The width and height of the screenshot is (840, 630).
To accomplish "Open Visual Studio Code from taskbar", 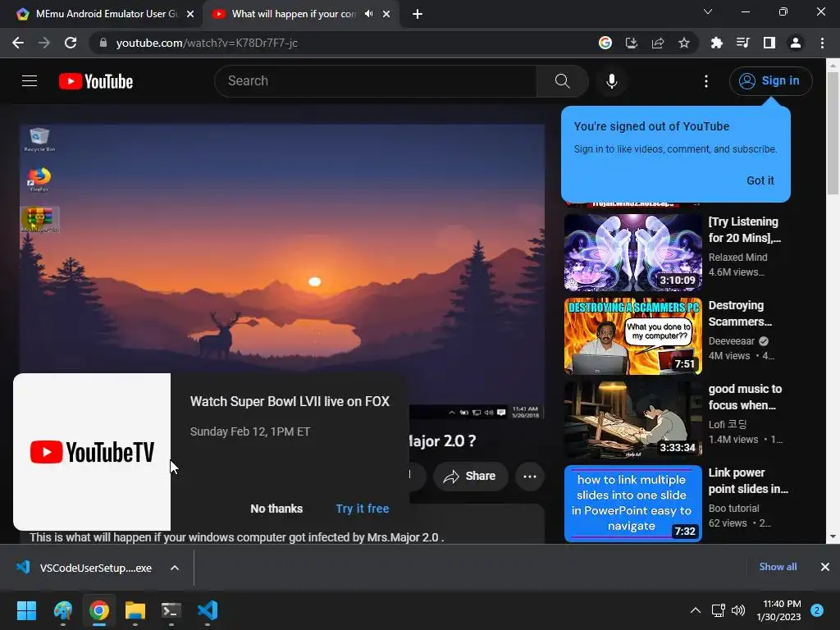I will 208,610.
